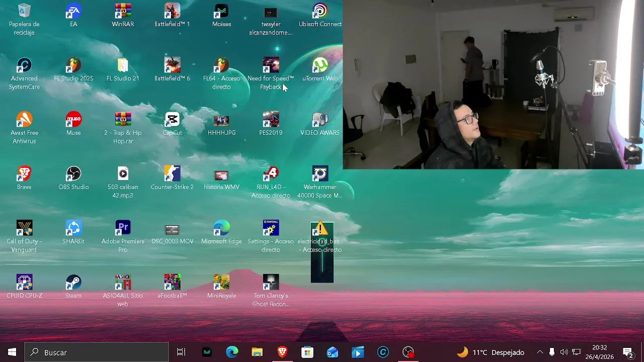Screen dimensions: 644x362
Task: Select Settings - Acceso directo eFootball shortcut
Action: coord(271,236)
